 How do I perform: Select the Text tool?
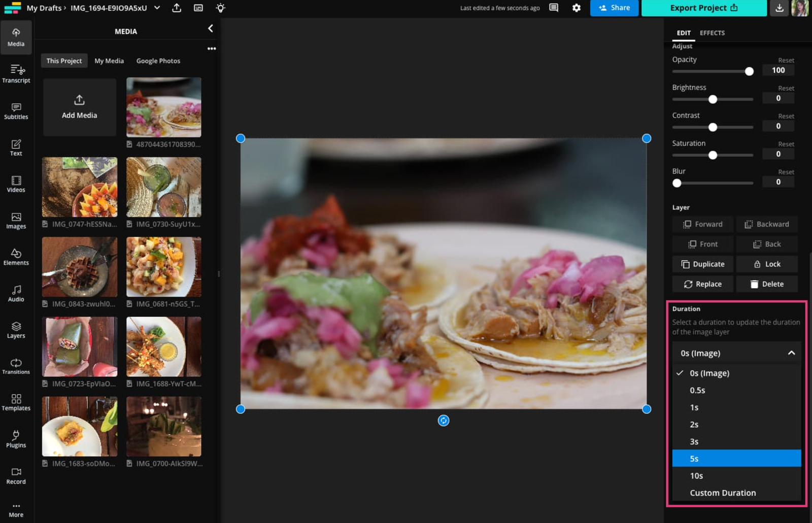click(x=16, y=147)
